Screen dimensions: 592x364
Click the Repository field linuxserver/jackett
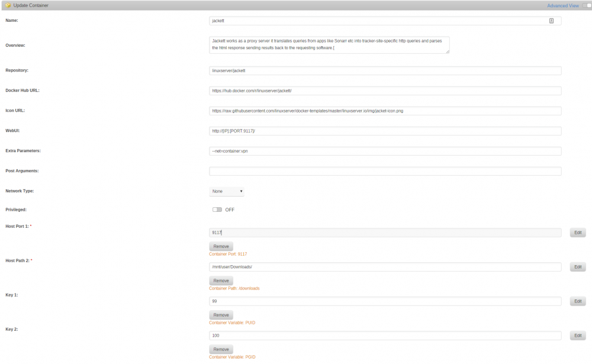point(385,70)
